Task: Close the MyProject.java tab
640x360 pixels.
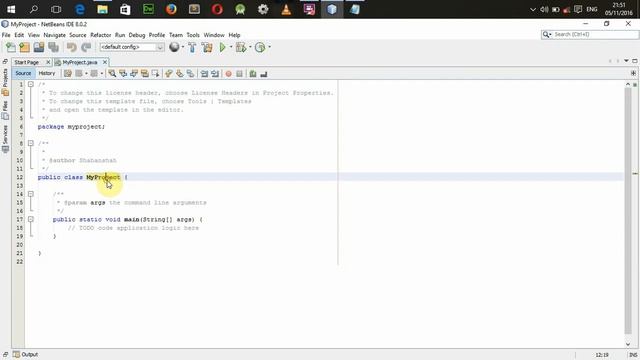Action: click(105, 62)
